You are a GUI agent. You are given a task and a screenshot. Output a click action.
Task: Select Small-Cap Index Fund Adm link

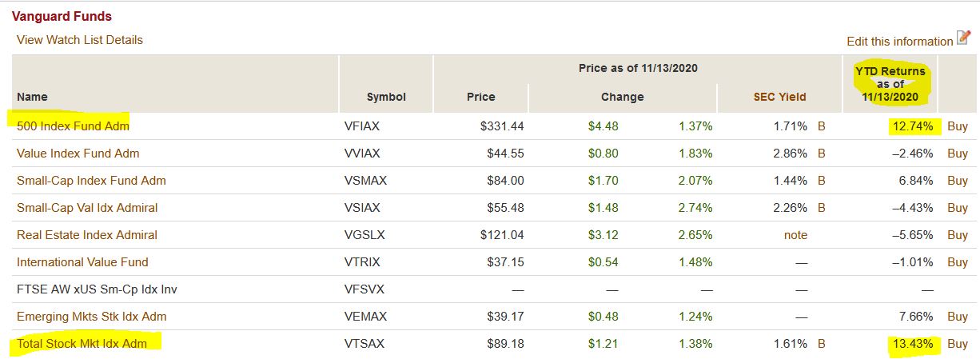[x=91, y=181]
